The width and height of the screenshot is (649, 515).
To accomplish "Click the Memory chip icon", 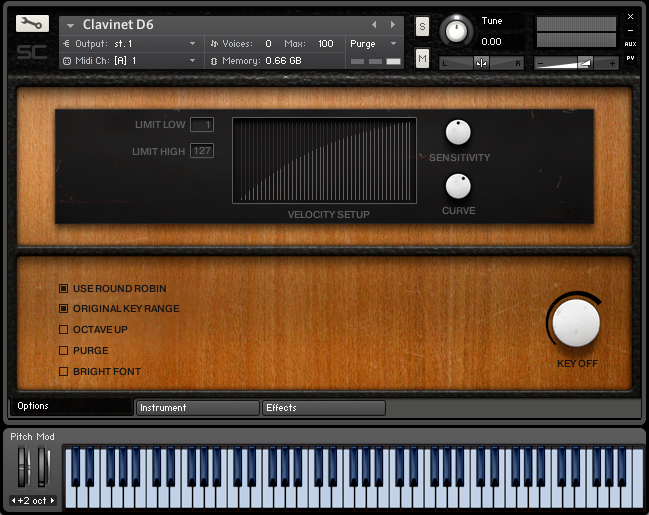I will pos(214,61).
